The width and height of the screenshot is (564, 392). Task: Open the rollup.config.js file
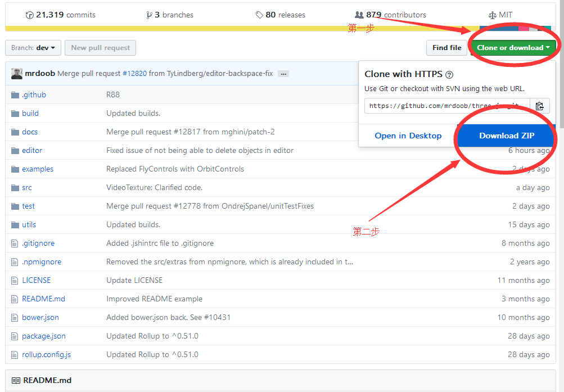tap(47, 354)
